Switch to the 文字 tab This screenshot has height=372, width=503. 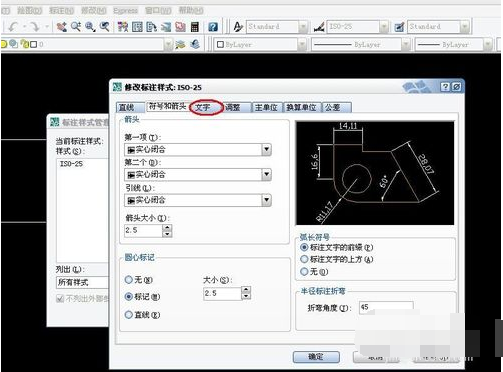point(203,107)
